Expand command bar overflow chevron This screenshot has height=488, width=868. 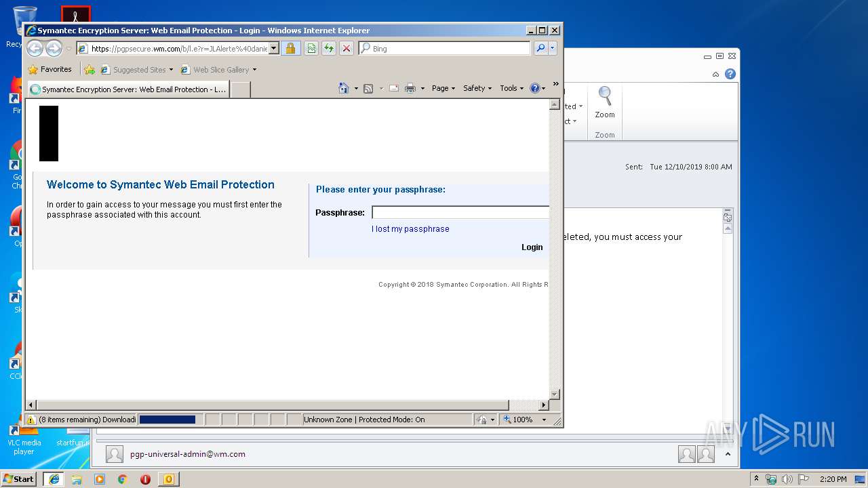(x=556, y=84)
